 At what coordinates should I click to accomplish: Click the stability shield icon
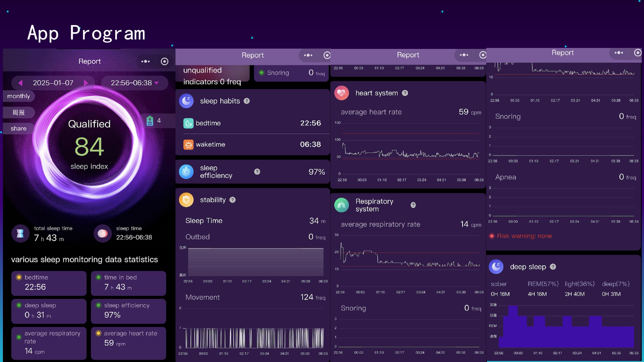(186, 200)
